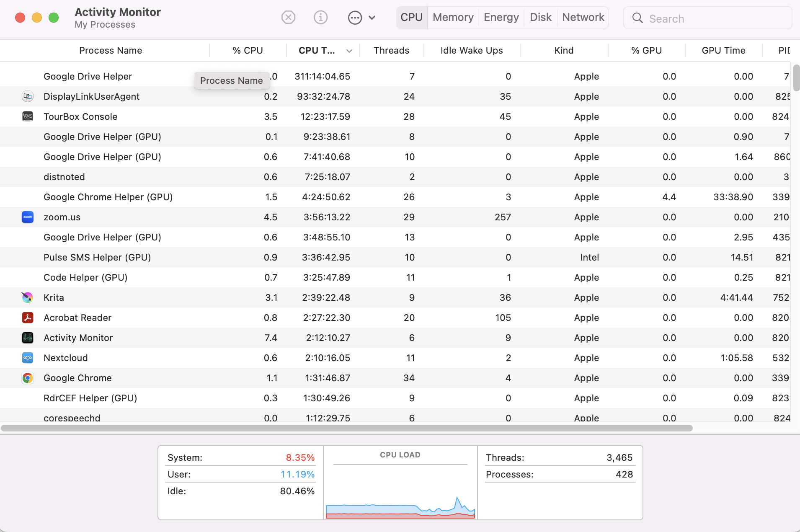The image size is (800, 532).
Task: Select the TourBox Console app icon
Action: (28, 116)
